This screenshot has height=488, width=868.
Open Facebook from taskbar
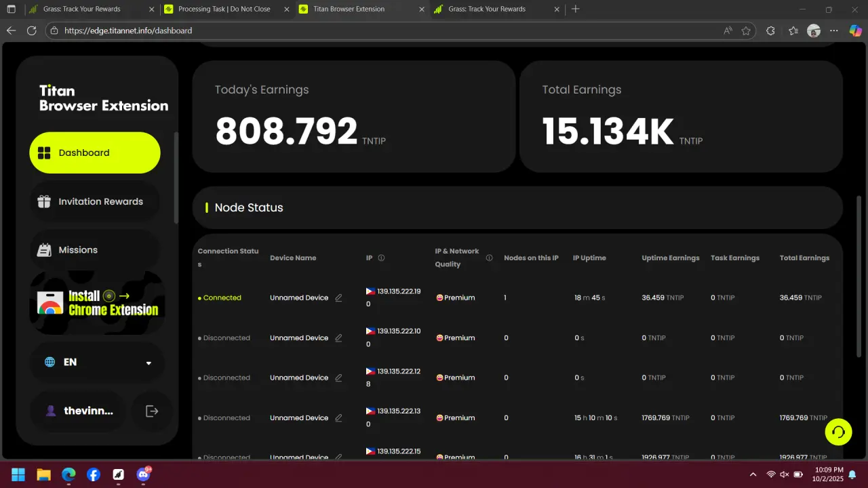pyautogui.click(x=94, y=474)
